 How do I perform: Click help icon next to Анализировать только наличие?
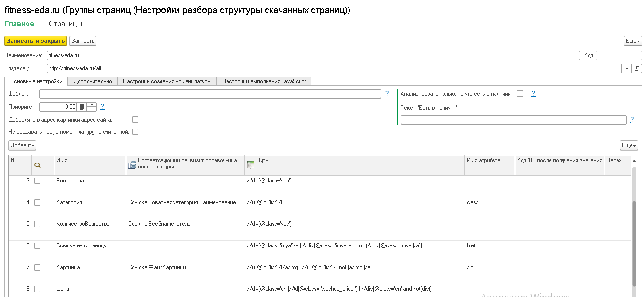coord(533,93)
